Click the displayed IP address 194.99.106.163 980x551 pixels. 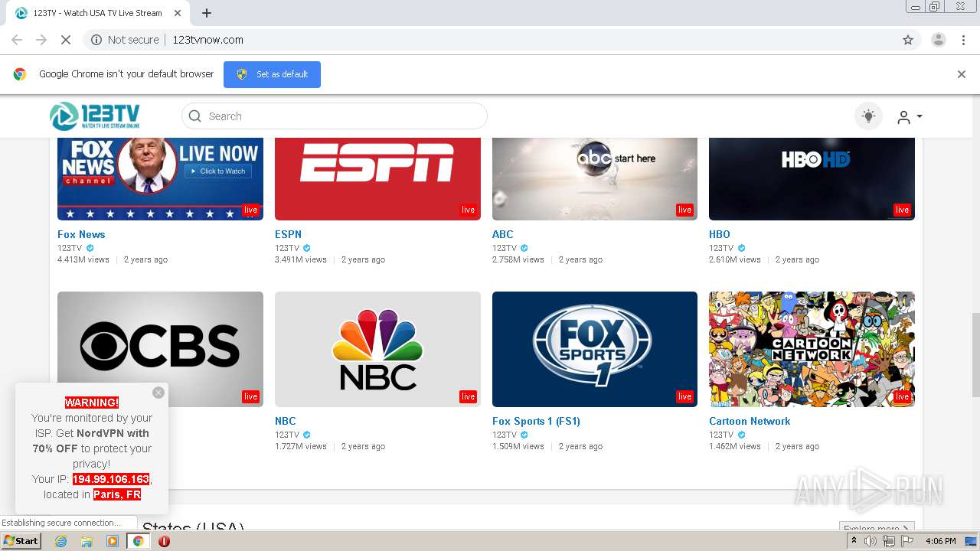tap(111, 479)
